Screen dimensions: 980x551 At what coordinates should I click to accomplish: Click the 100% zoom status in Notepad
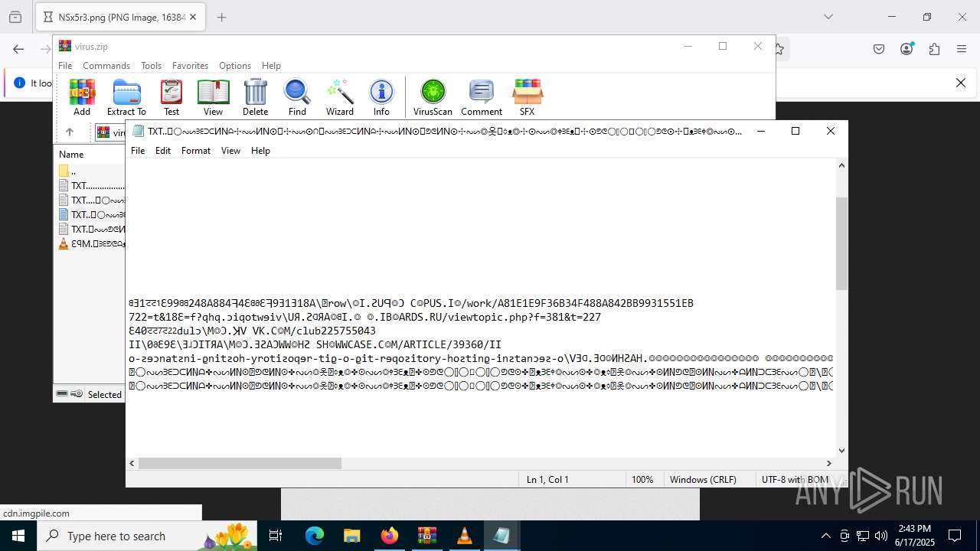pyautogui.click(x=642, y=480)
